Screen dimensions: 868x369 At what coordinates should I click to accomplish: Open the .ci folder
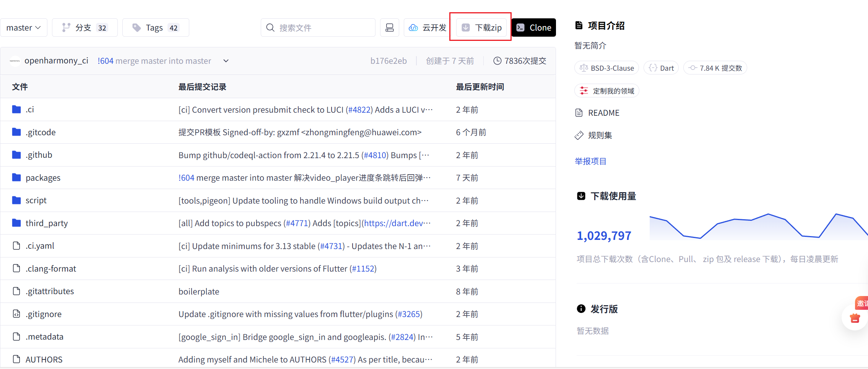click(30, 110)
